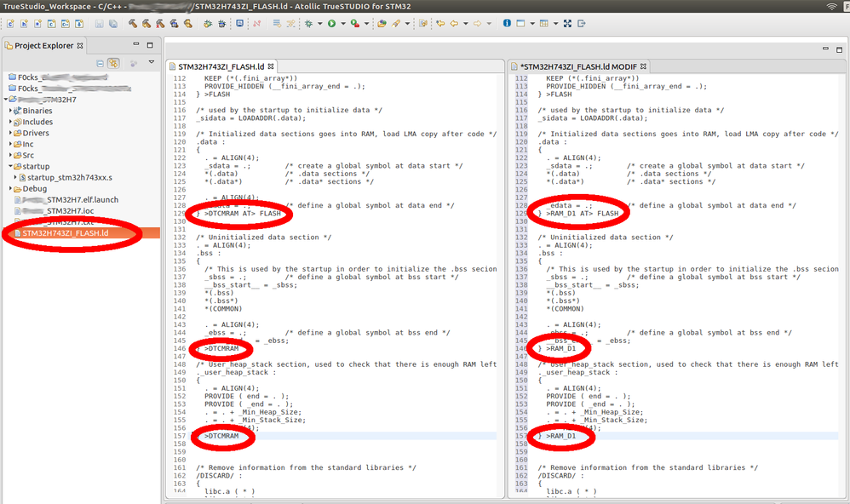This screenshot has height=504, width=850.
Task: Click '>RAM_D1' on line 157 right editor
Action: (561, 436)
